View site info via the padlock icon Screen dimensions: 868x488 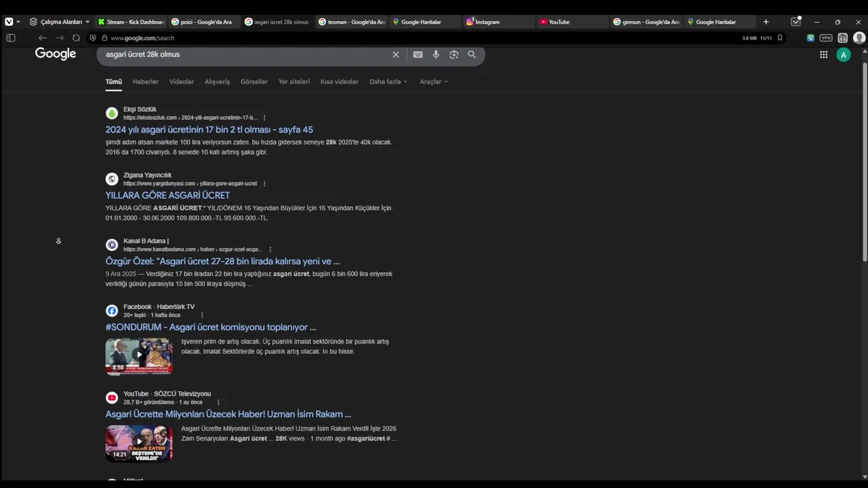click(x=104, y=38)
